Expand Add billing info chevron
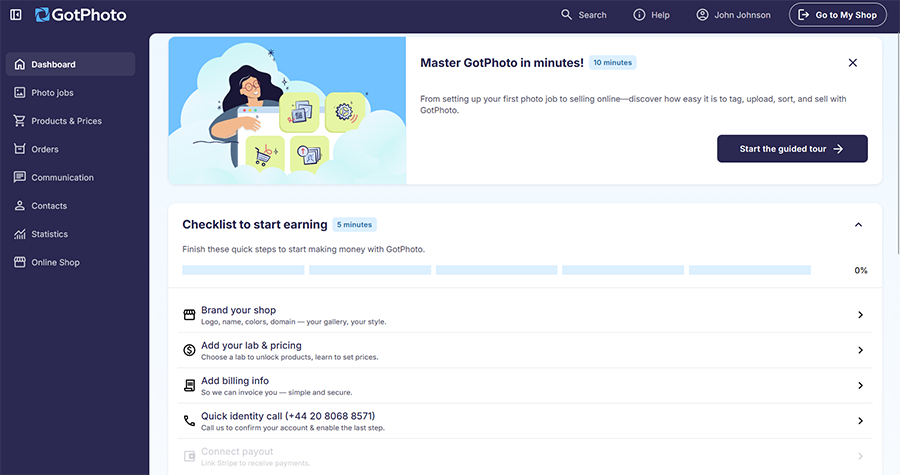The width and height of the screenshot is (900, 475). [860, 386]
